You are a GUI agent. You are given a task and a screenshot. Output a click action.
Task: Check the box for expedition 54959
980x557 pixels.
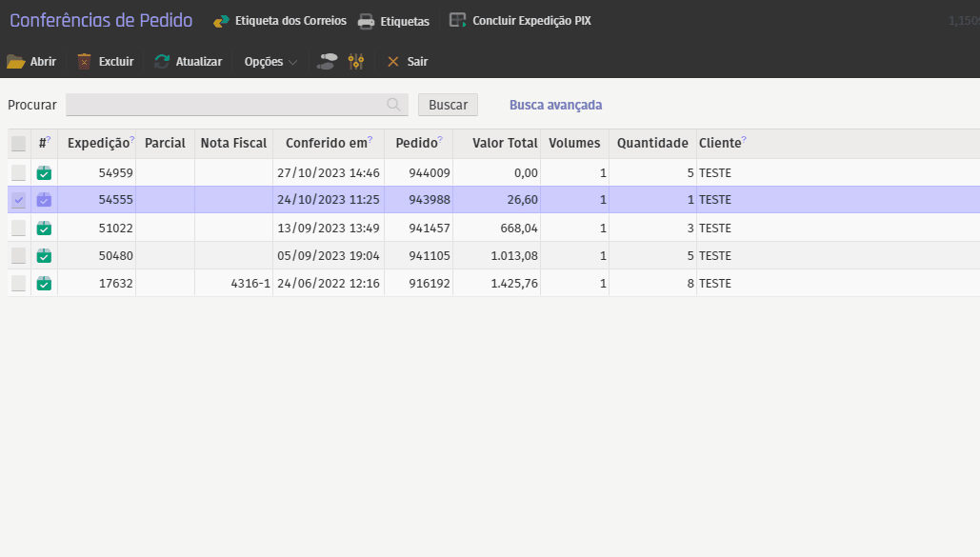19,173
